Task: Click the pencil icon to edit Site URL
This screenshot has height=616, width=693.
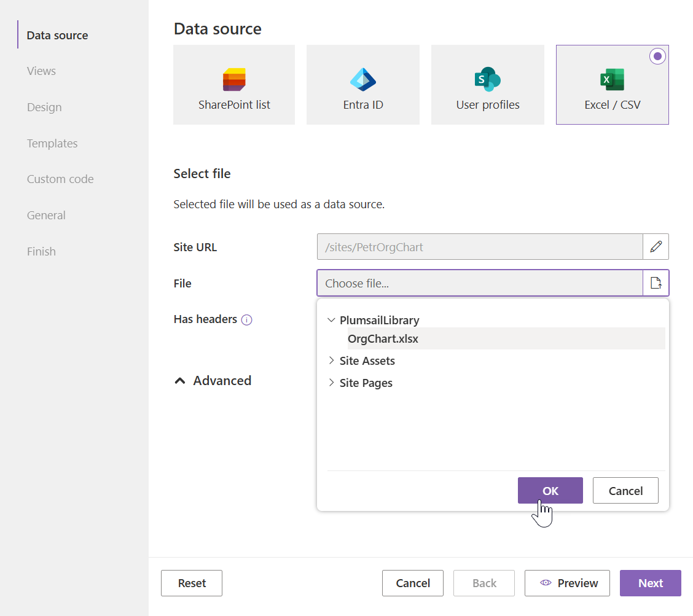Action: [x=656, y=246]
